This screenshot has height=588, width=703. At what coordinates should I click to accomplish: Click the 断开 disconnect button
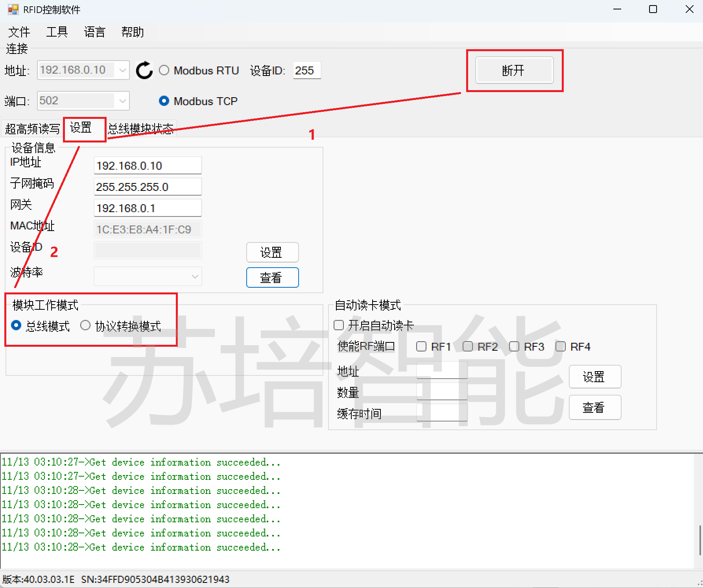pyautogui.click(x=514, y=70)
